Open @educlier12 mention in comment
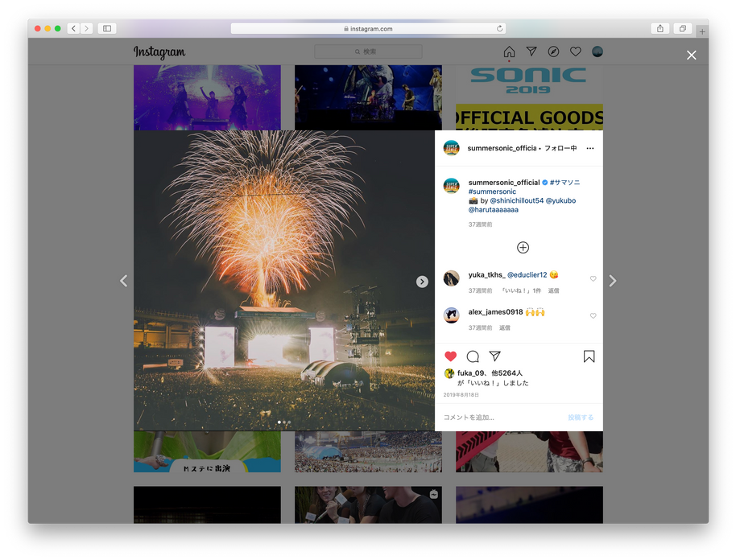Image resolution: width=736 pixels, height=560 pixels. [527, 275]
